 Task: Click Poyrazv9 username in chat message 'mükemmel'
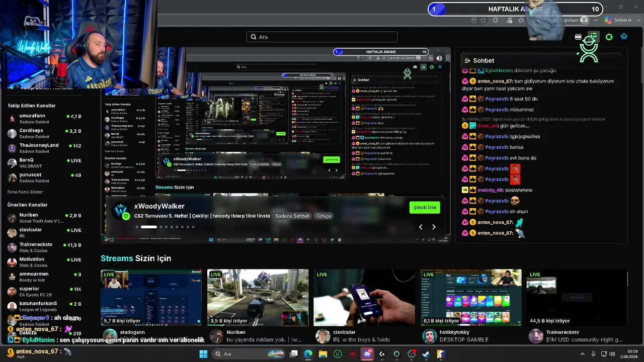point(496,110)
